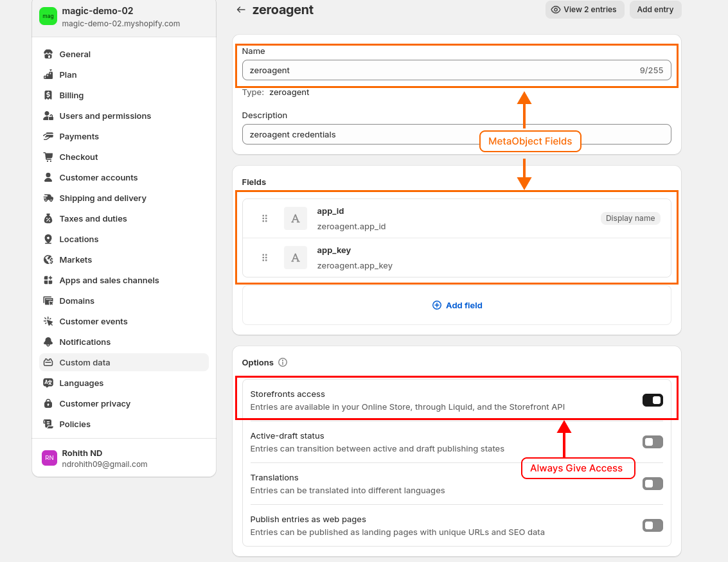Navigate to Customer privacy settings
Viewport: 728px width, 562px height.
(124, 403)
